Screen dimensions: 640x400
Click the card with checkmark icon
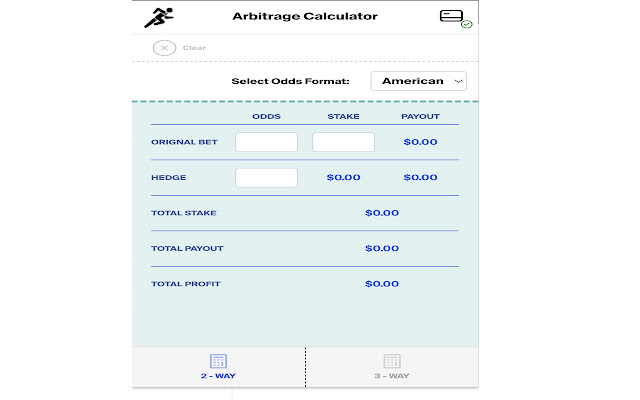(x=454, y=17)
